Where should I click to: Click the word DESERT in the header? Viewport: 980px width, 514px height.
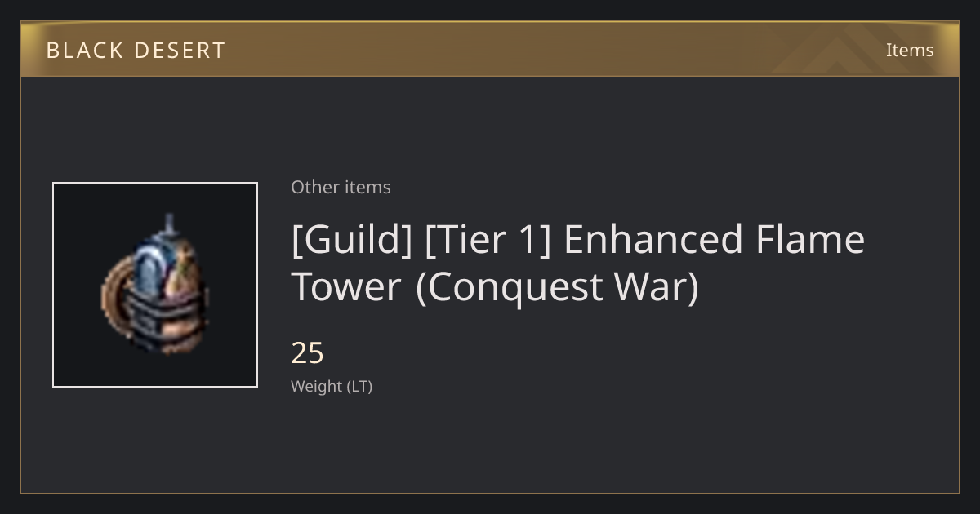[x=179, y=51]
